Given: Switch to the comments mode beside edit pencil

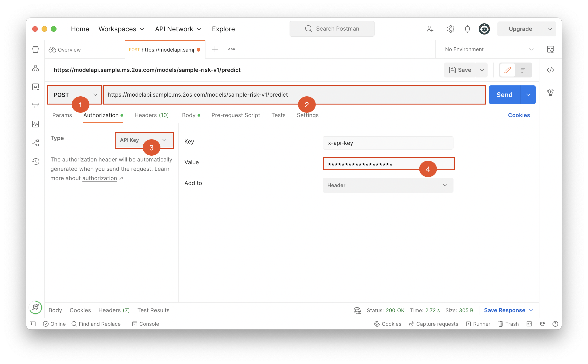Looking at the screenshot, I should point(523,70).
